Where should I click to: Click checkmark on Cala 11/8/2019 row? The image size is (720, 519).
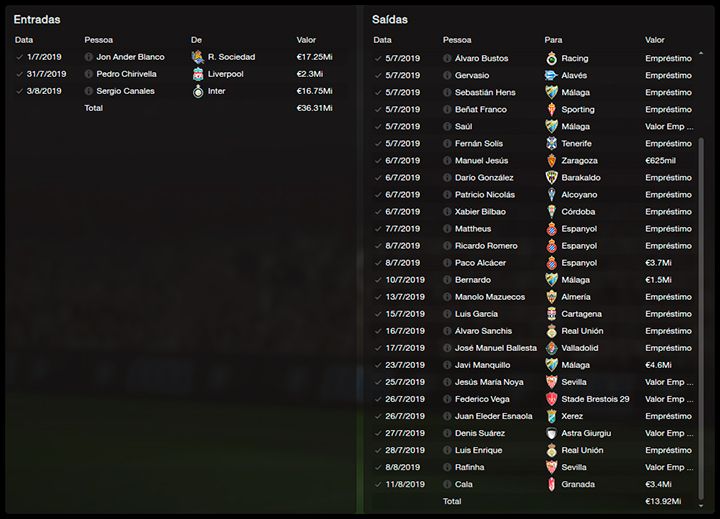click(378, 484)
